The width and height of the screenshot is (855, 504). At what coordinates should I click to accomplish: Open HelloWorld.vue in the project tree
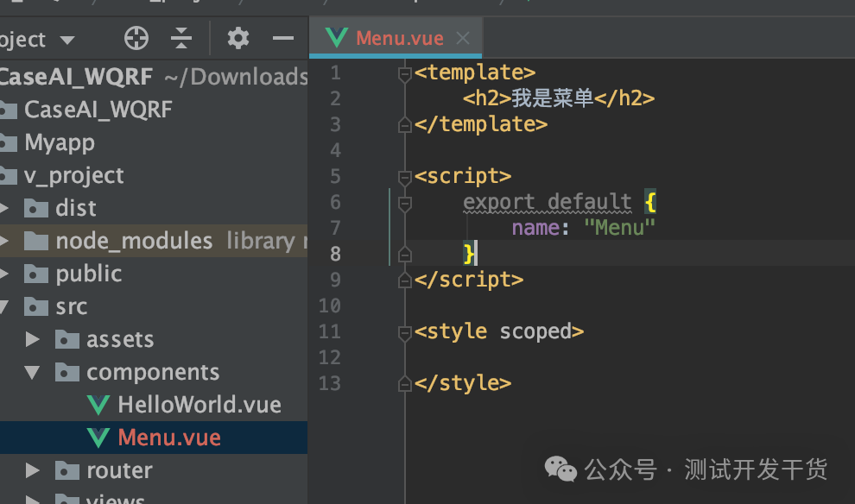[x=199, y=405]
